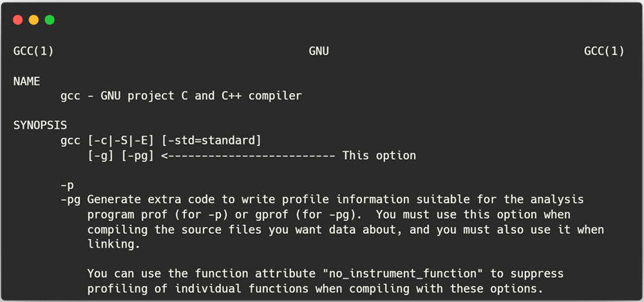
Task: Click the word 'linking.' in the description
Action: (x=114, y=245)
